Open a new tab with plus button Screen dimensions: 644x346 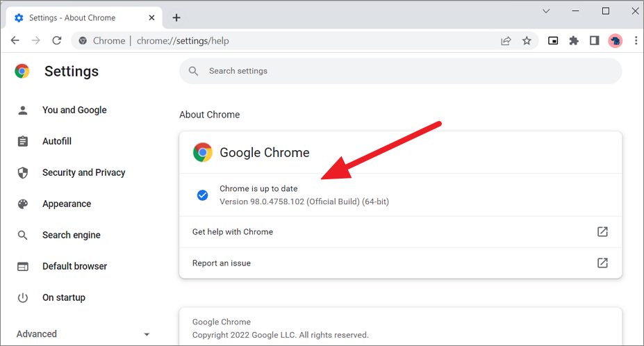pyautogui.click(x=176, y=17)
